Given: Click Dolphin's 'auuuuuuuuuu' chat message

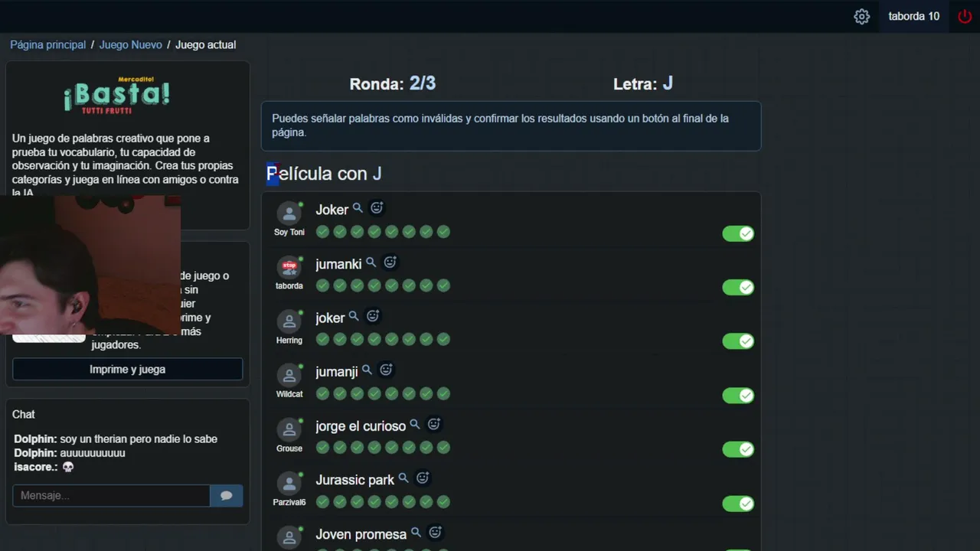Looking at the screenshot, I should 93,452.
